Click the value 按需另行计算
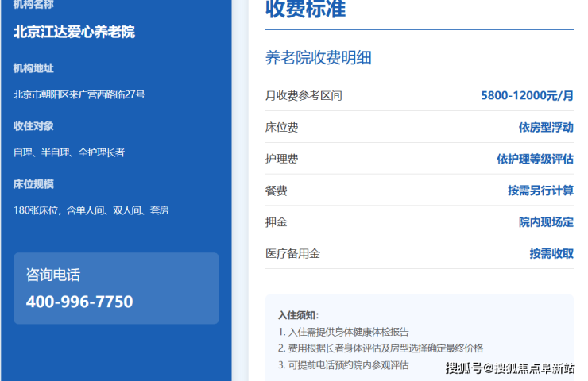This screenshot has width=588, height=381. coord(541,190)
